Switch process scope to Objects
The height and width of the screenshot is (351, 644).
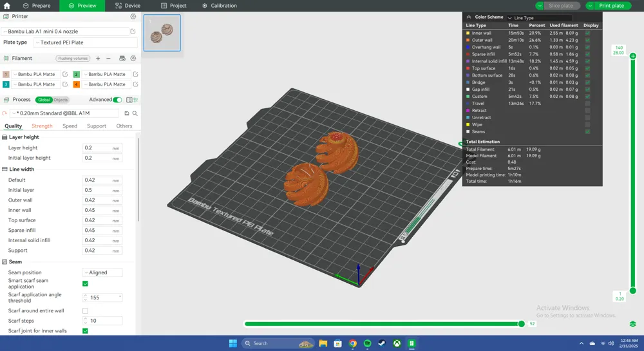click(x=61, y=100)
